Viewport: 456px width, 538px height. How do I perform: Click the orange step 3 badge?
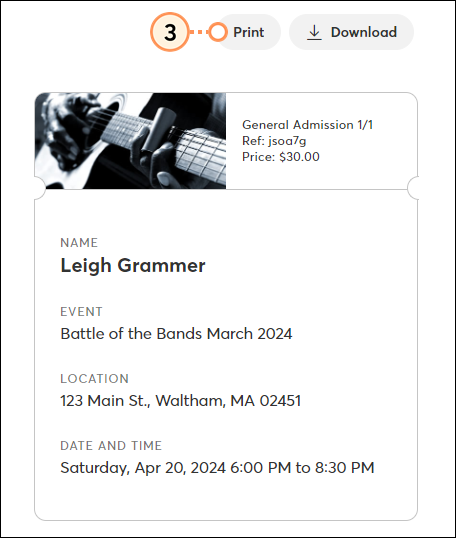coord(170,32)
